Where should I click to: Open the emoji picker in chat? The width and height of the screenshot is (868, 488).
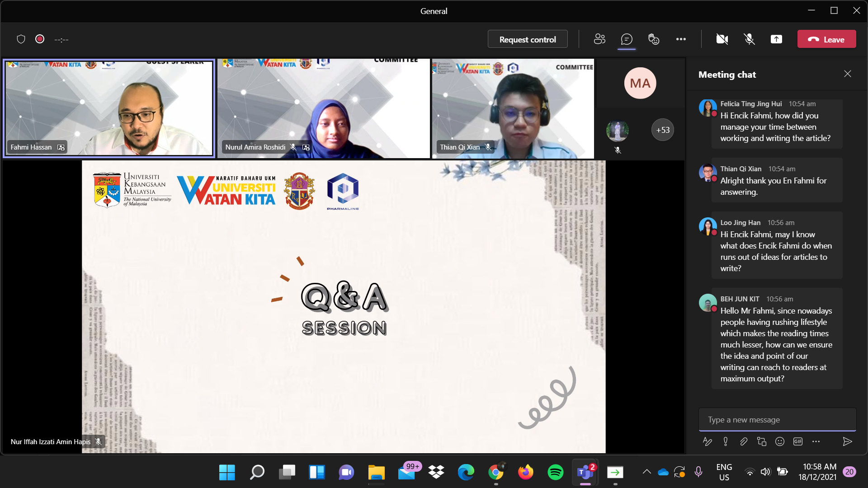click(x=780, y=441)
